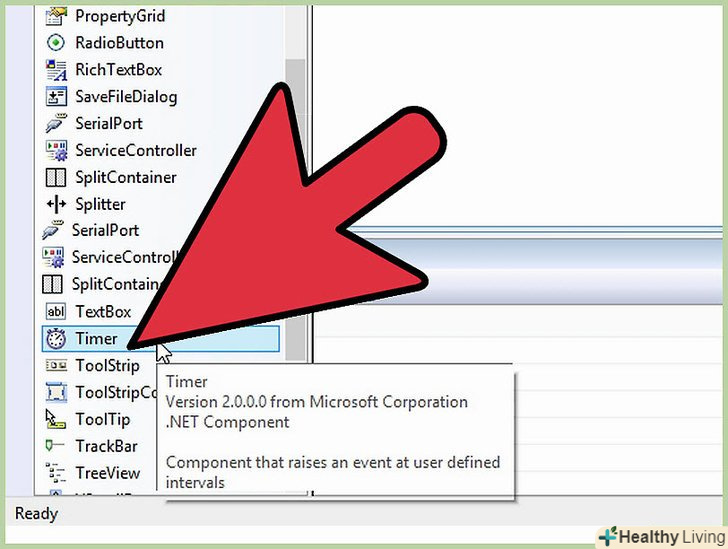Screen dimensions: 728x549
Task: Select the first SerialPort toolbox item
Action: tap(95, 124)
